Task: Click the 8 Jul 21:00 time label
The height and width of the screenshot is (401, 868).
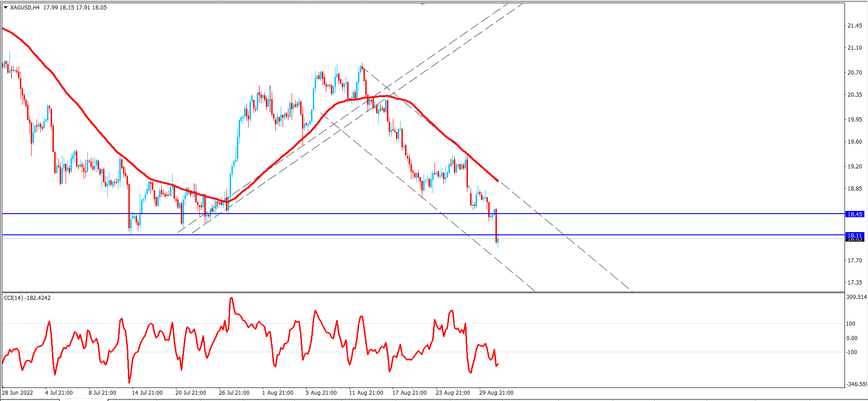Action: click(x=102, y=393)
